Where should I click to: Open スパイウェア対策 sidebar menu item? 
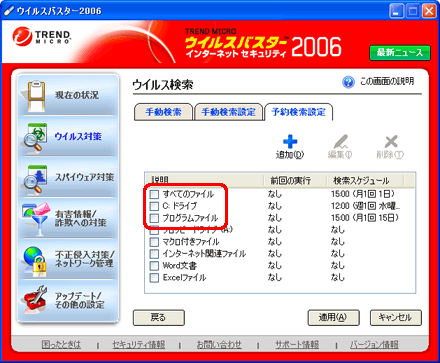68,178
